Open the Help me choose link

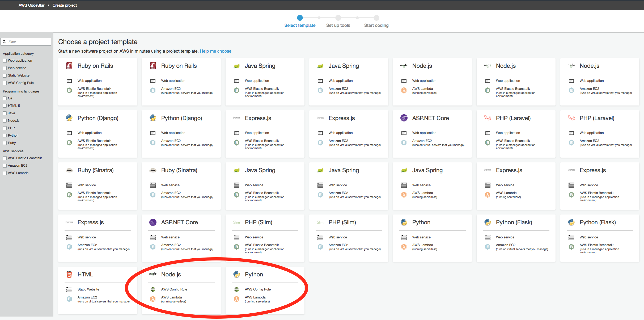[215, 51]
